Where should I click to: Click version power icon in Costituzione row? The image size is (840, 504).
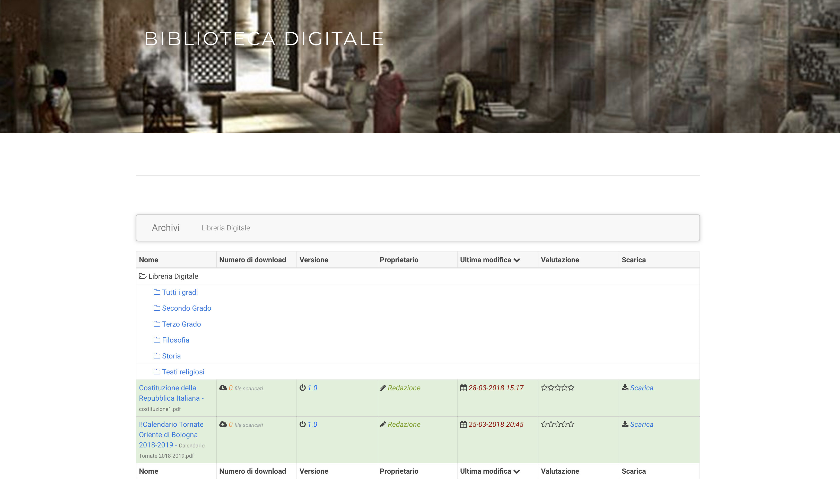pos(302,388)
